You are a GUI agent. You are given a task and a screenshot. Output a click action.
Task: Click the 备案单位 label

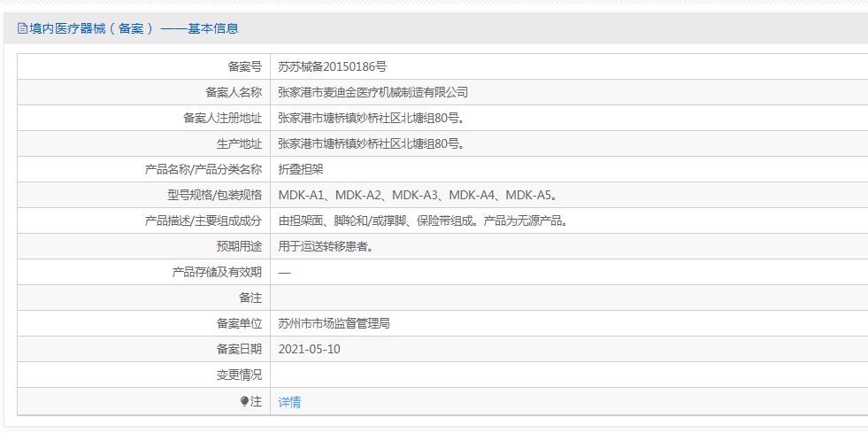[239, 323]
